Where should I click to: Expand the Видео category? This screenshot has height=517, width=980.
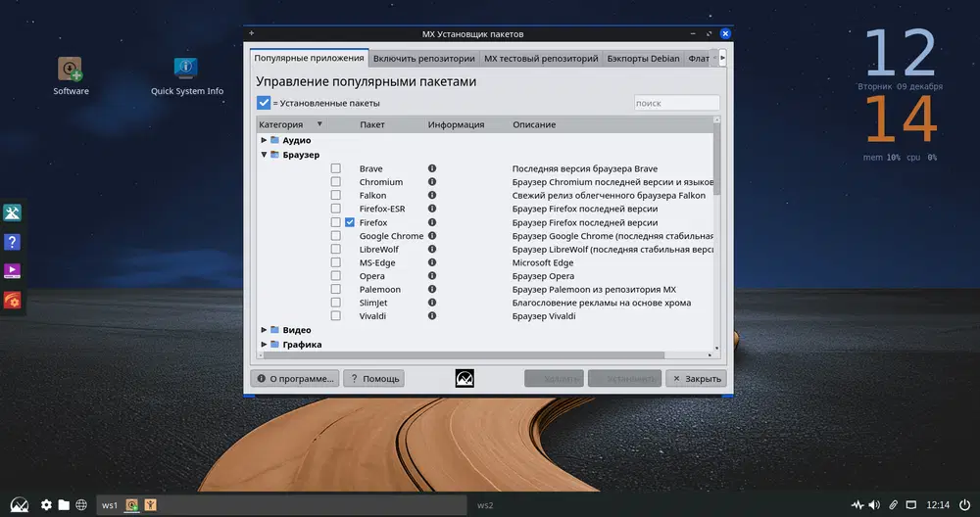264,330
